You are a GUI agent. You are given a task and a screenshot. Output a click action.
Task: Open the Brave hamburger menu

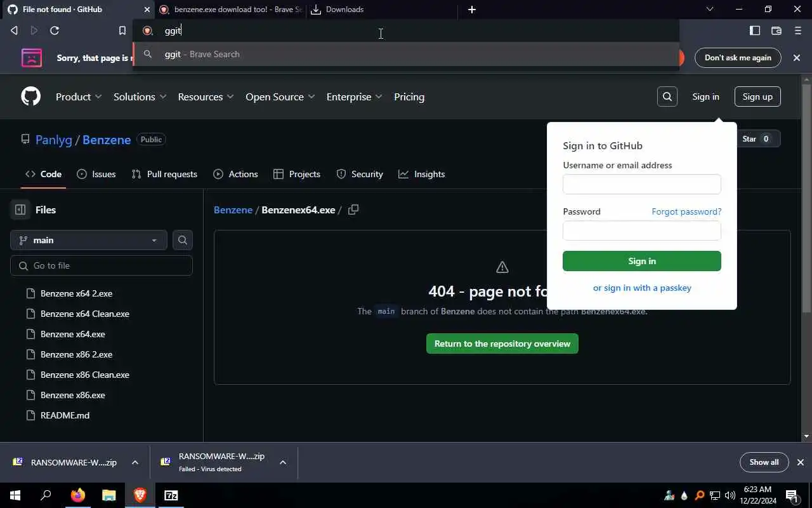[798, 30]
